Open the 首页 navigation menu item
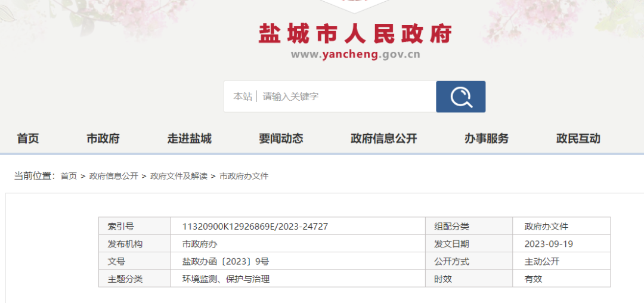644x303 pixels. coord(28,139)
